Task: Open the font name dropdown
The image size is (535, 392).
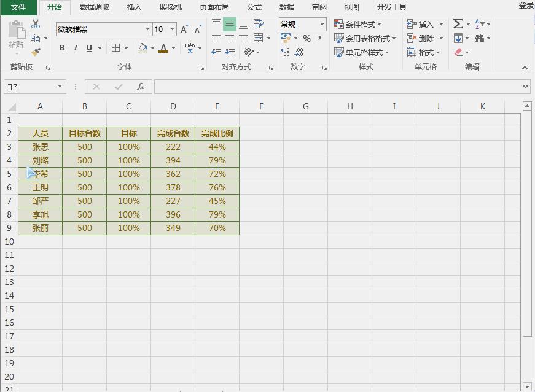Action: [147, 29]
